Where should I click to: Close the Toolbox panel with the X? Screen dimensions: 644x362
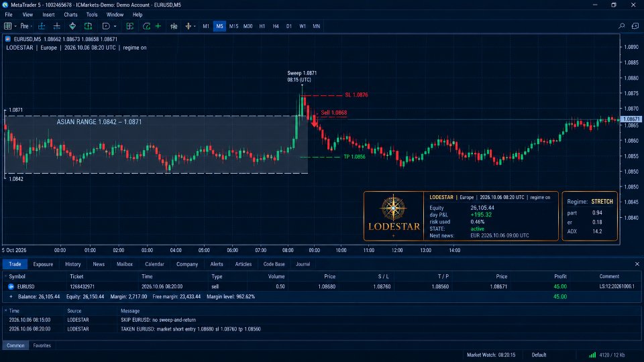pyautogui.click(x=637, y=264)
